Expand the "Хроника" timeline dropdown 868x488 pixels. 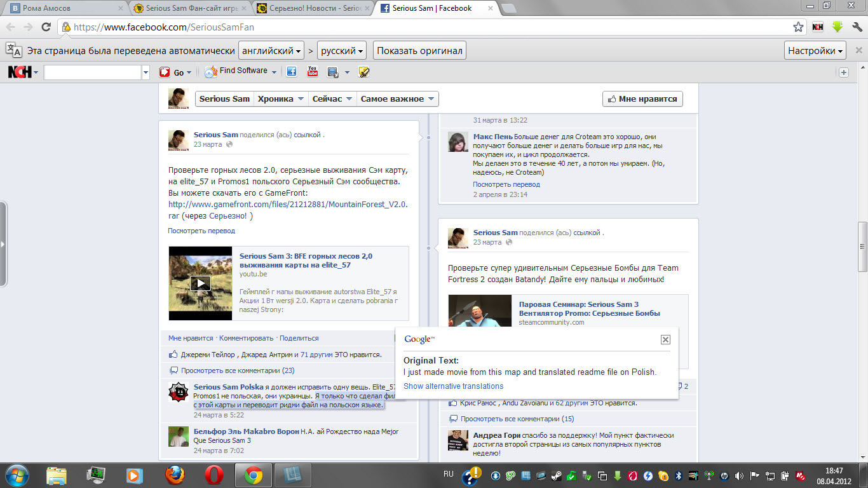click(x=280, y=99)
